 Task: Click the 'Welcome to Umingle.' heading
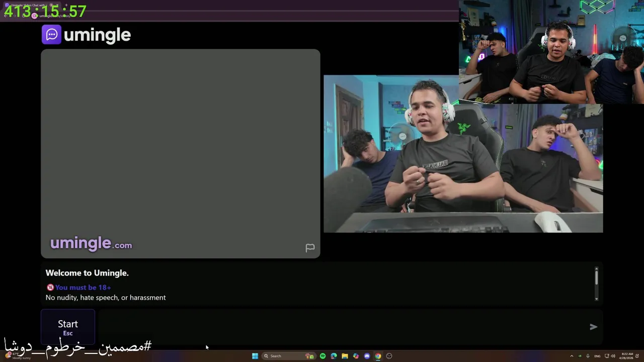[x=87, y=273]
